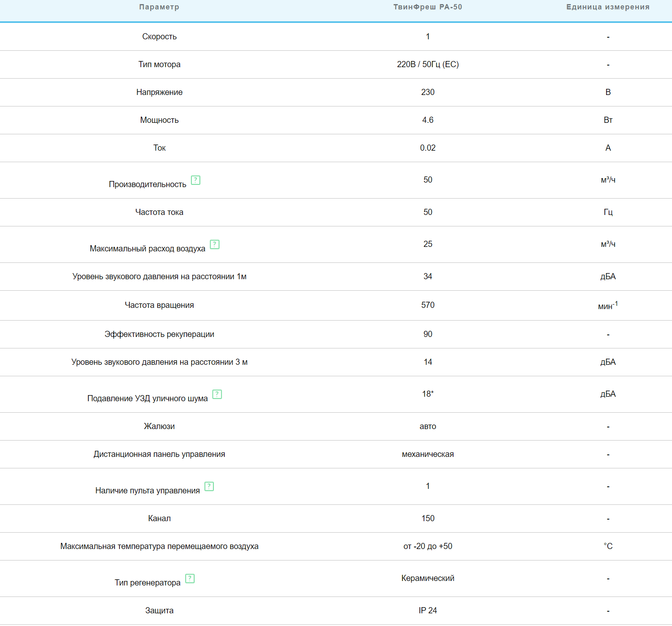The width and height of the screenshot is (672, 626).
Task: Click the Гц unit cell
Action: click(608, 212)
